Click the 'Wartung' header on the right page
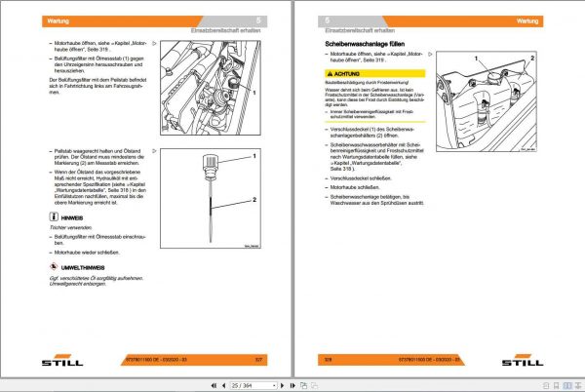The image size is (585, 392). tap(527, 20)
